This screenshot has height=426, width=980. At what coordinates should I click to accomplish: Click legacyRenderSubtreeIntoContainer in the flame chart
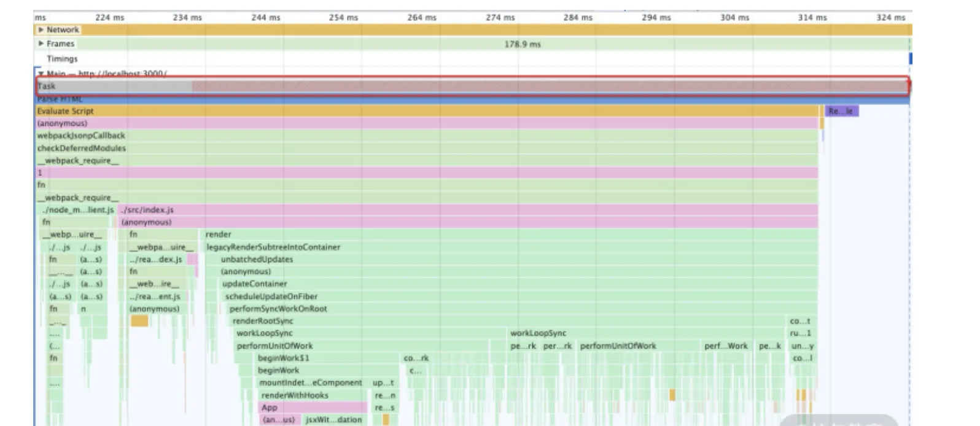(x=273, y=247)
